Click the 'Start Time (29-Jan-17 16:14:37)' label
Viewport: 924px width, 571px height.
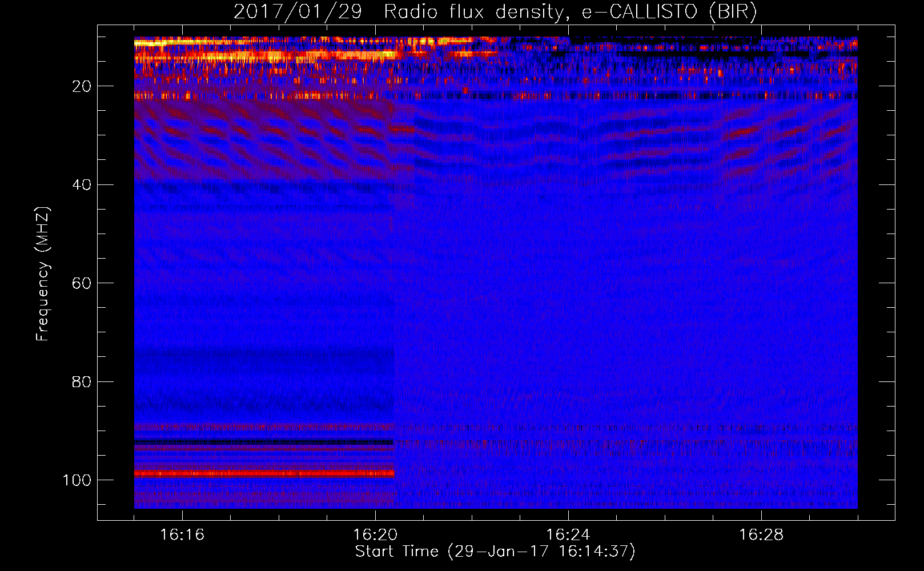pyautogui.click(x=495, y=552)
